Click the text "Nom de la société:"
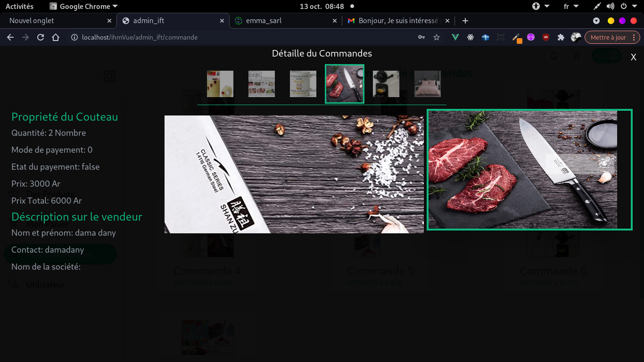644x362 pixels. pyautogui.click(x=46, y=267)
